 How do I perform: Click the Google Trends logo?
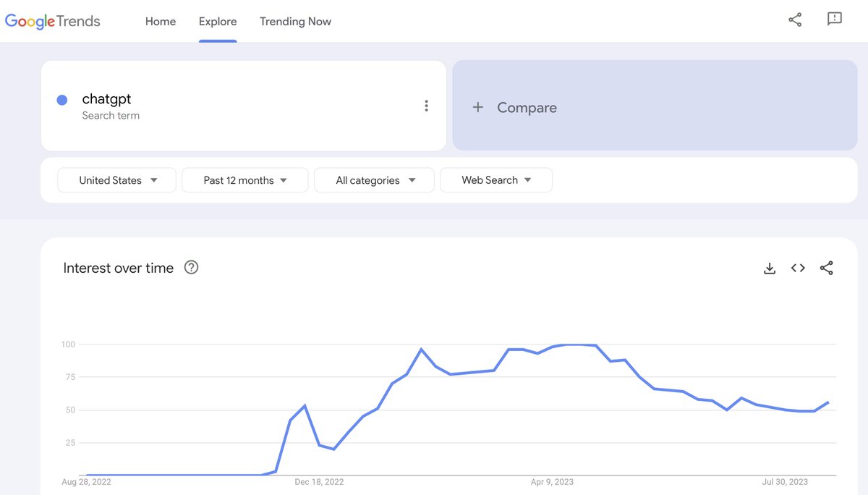click(x=53, y=21)
